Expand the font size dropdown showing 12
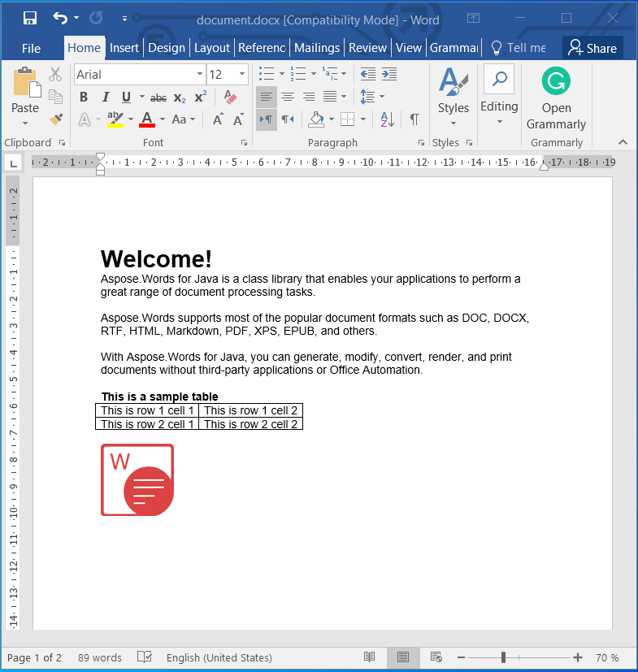The width and height of the screenshot is (638, 672). [x=242, y=75]
